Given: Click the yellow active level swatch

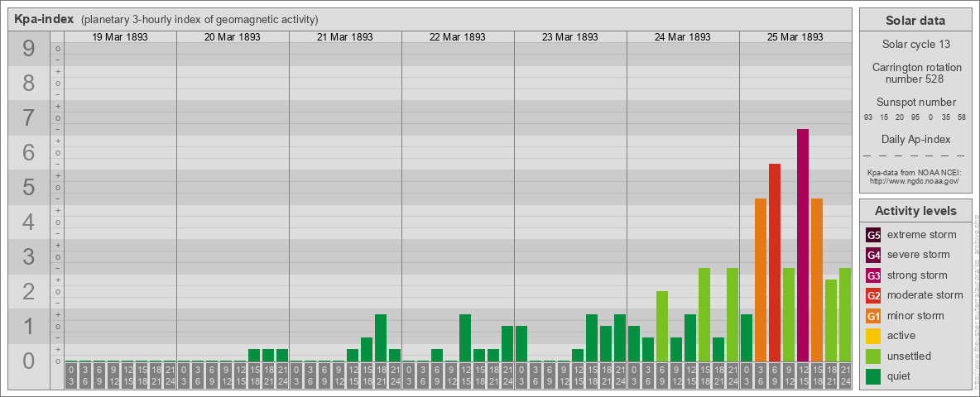Looking at the screenshot, I should point(873,336).
